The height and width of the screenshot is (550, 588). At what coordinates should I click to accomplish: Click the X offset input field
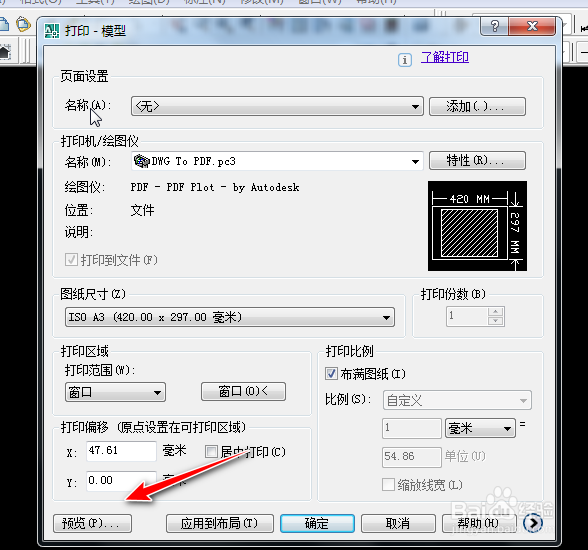pyautogui.click(x=121, y=451)
